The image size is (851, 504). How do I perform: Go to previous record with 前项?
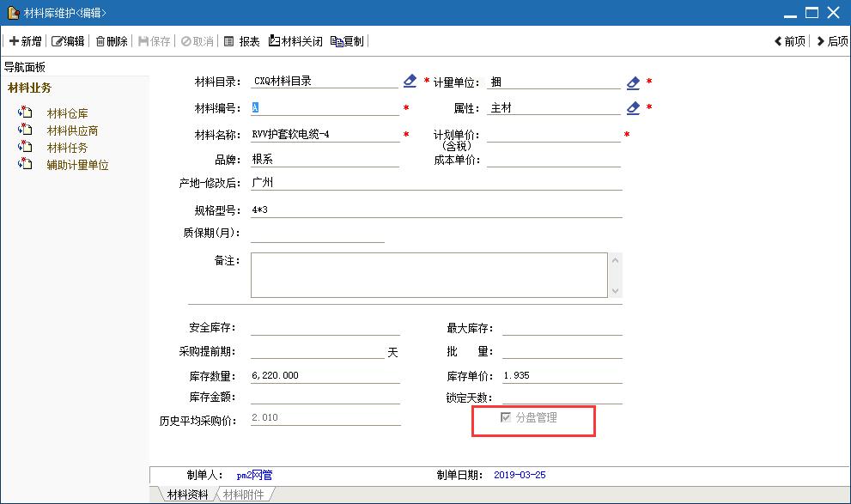pos(789,41)
